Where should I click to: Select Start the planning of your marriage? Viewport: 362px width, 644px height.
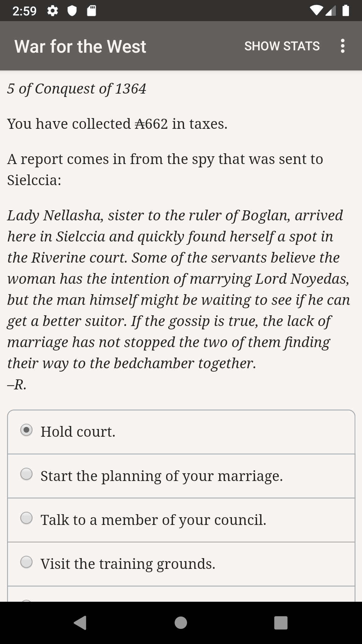[x=26, y=474]
